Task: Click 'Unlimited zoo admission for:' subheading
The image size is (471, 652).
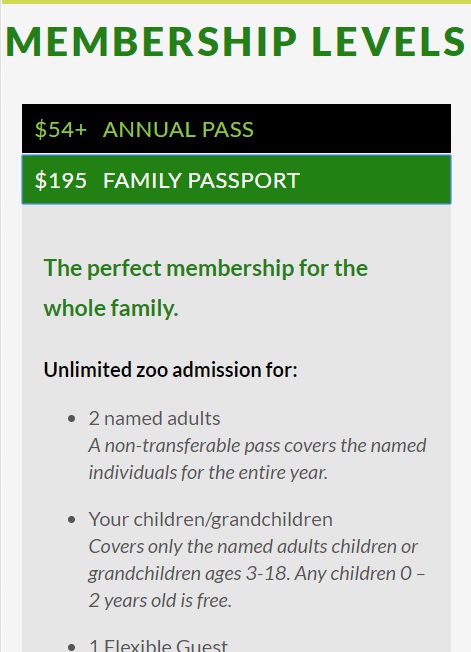Action: coord(170,370)
